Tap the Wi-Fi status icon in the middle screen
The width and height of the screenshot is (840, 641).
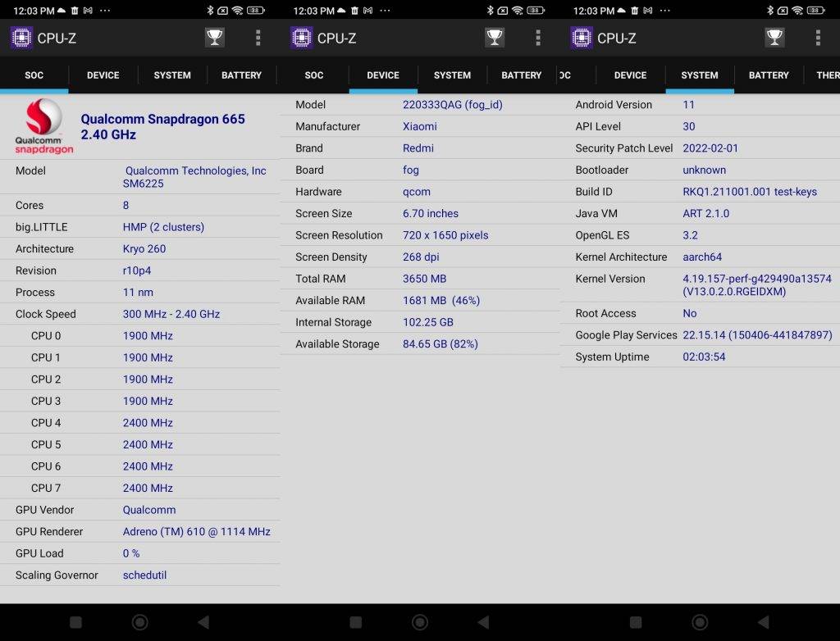[x=518, y=10]
